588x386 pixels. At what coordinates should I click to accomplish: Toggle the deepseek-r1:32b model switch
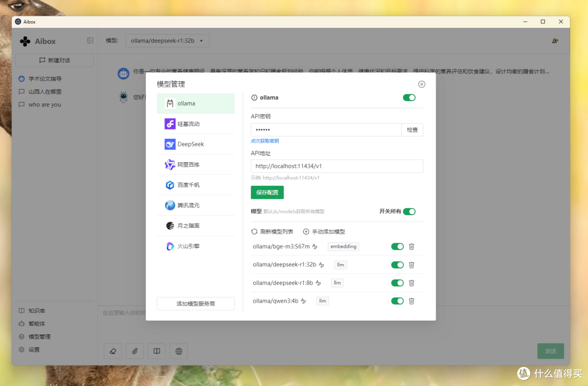click(x=397, y=265)
